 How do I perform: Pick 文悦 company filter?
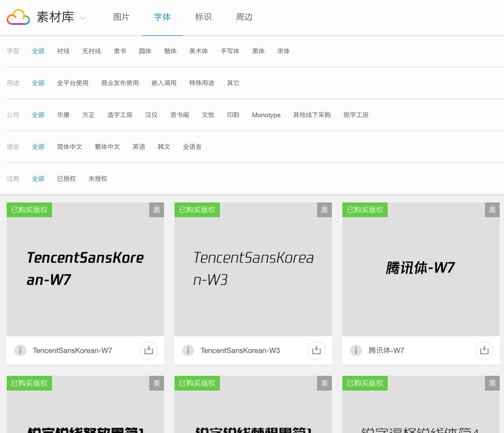click(x=208, y=115)
